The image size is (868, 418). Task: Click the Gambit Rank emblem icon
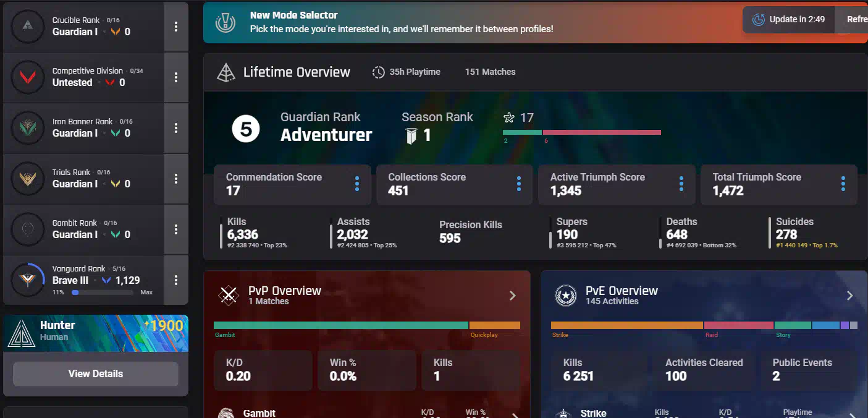(x=27, y=229)
